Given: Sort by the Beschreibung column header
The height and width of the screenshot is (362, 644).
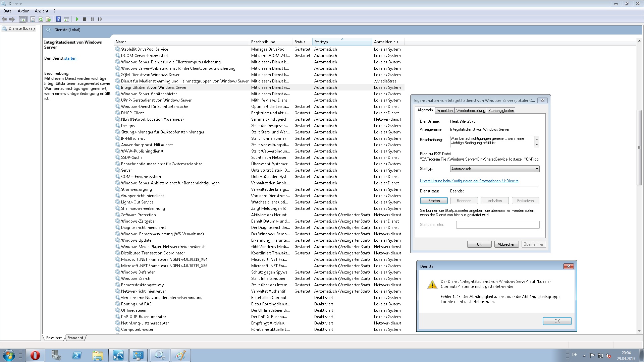Looking at the screenshot, I should coord(271,42).
